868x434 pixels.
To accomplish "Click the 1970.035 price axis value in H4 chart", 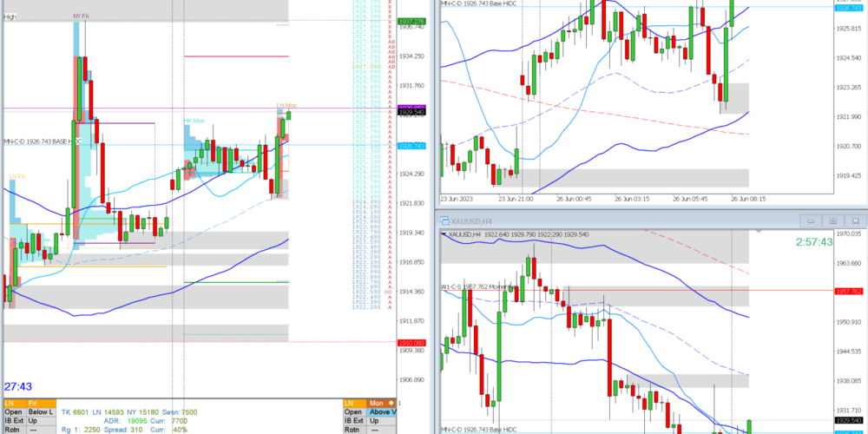I will pos(849,234).
